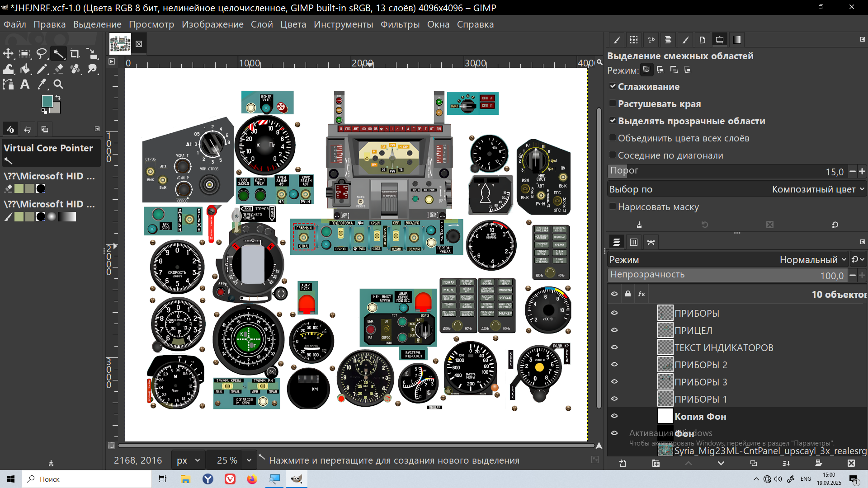
Task: Choose the Eraser tool
Action: click(58, 69)
